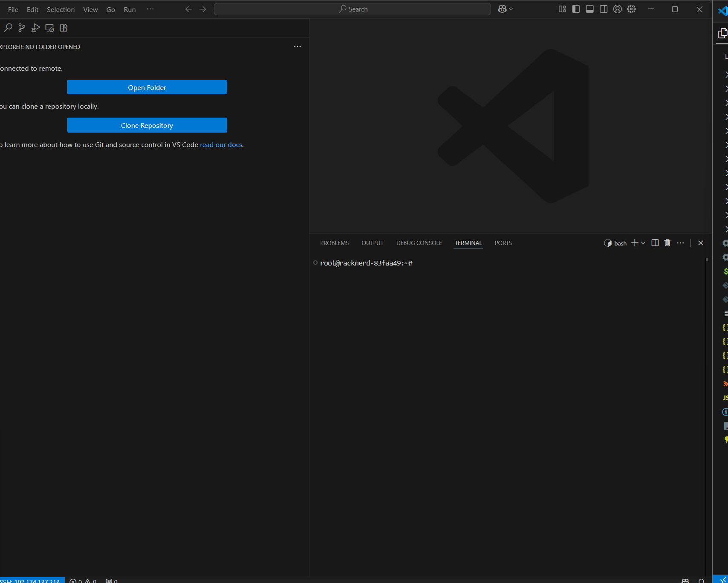Open the Manage gear in title bar

tap(632, 9)
